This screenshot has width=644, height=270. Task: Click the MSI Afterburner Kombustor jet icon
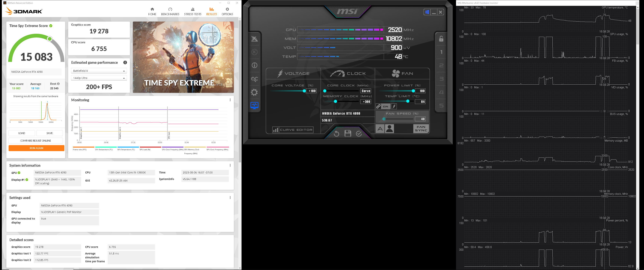[x=254, y=39]
